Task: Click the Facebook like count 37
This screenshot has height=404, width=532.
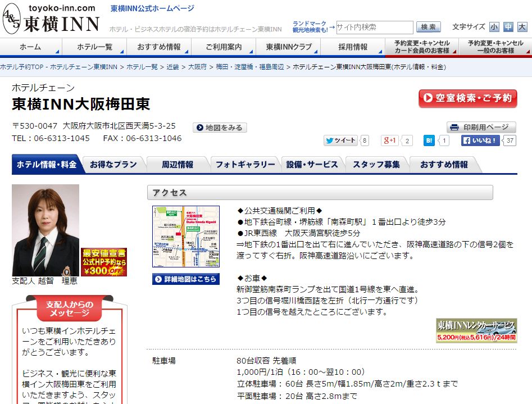Action: click(510, 140)
